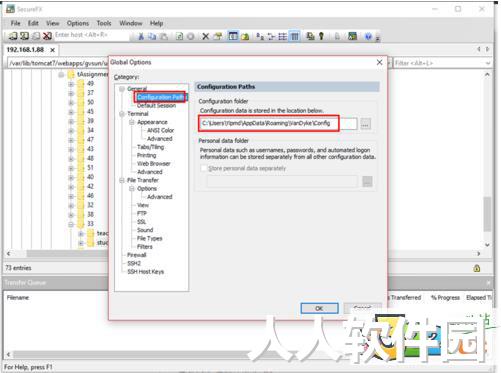Collapse the Terminal category node
This screenshot has width=501, height=373.
(122, 114)
